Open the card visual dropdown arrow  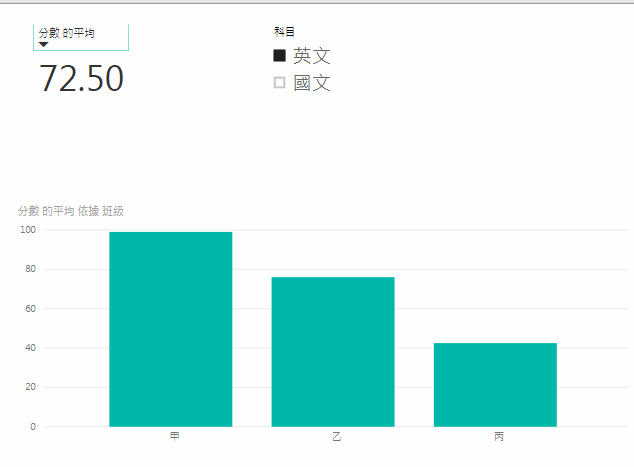44,44
